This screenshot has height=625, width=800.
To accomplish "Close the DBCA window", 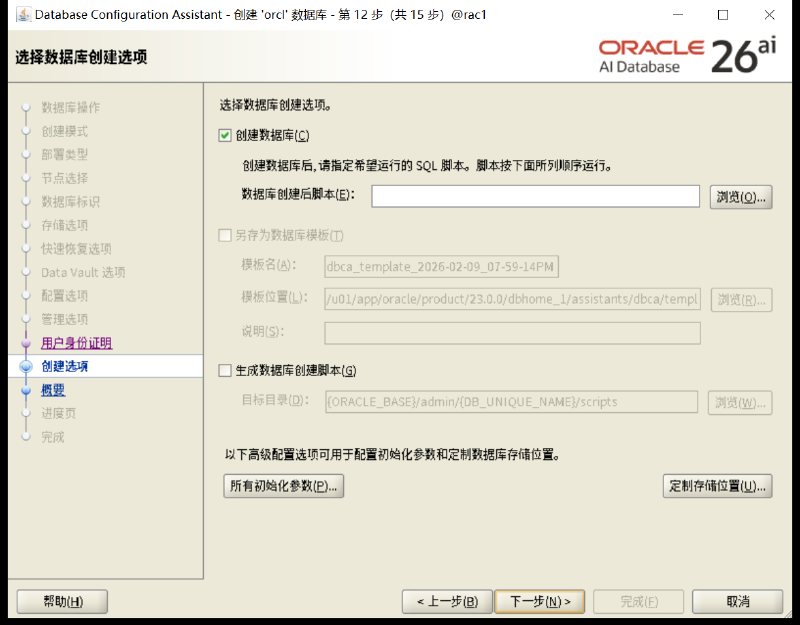I will [769, 15].
